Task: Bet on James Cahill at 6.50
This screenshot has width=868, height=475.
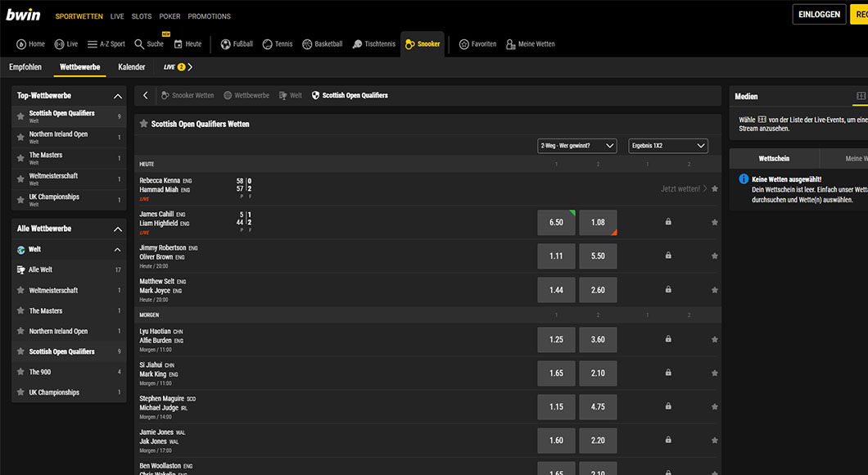Action: point(556,223)
